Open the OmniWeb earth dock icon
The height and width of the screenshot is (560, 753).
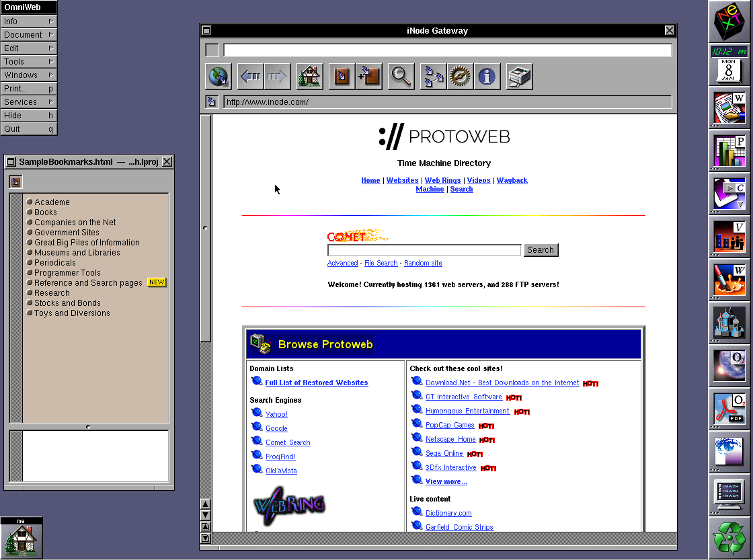(729, 366)
